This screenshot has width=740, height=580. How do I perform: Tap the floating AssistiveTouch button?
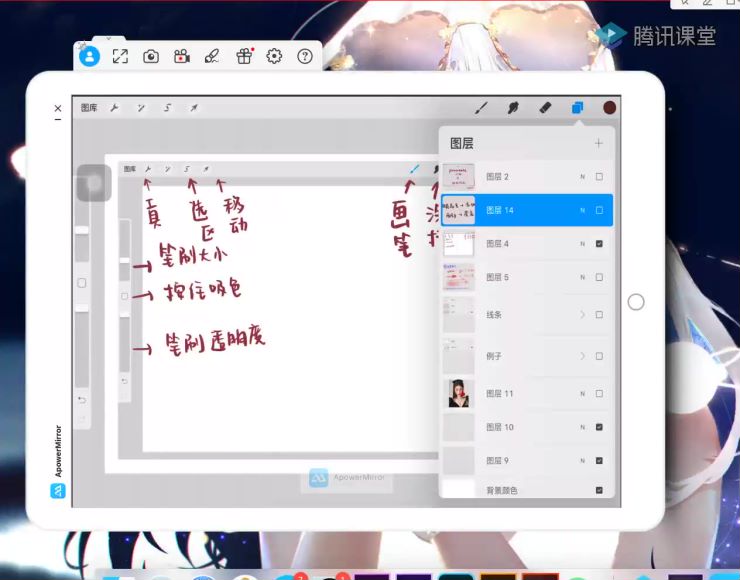point(94,183)
